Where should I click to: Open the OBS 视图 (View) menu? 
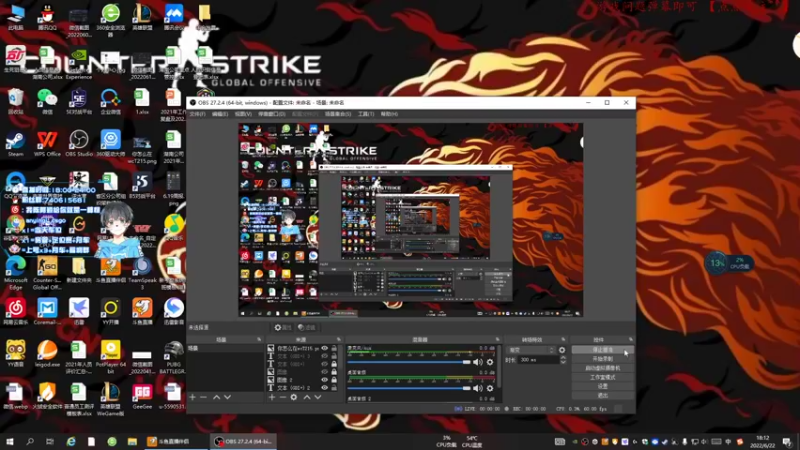pos(243,114)
